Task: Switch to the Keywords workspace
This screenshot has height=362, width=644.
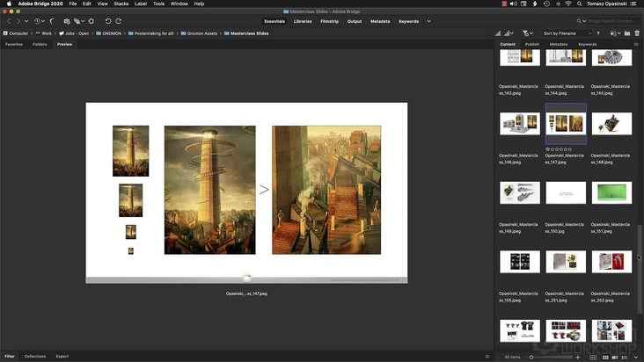Action: [409, 21]
